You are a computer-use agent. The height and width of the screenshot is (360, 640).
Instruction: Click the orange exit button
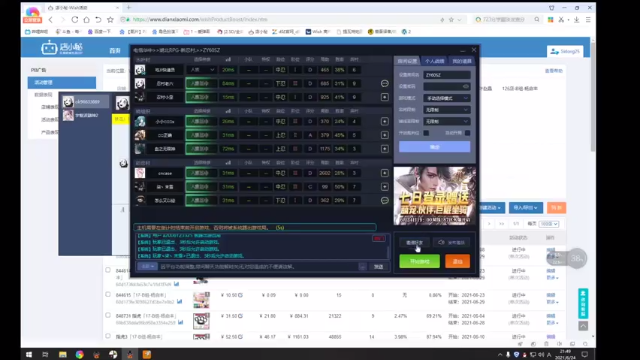coord(458,261)
